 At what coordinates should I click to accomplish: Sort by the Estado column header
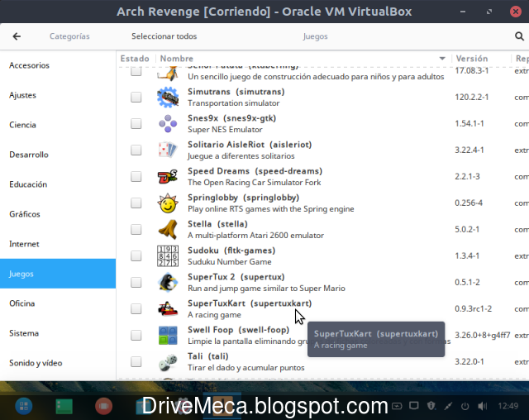(135, 59)
